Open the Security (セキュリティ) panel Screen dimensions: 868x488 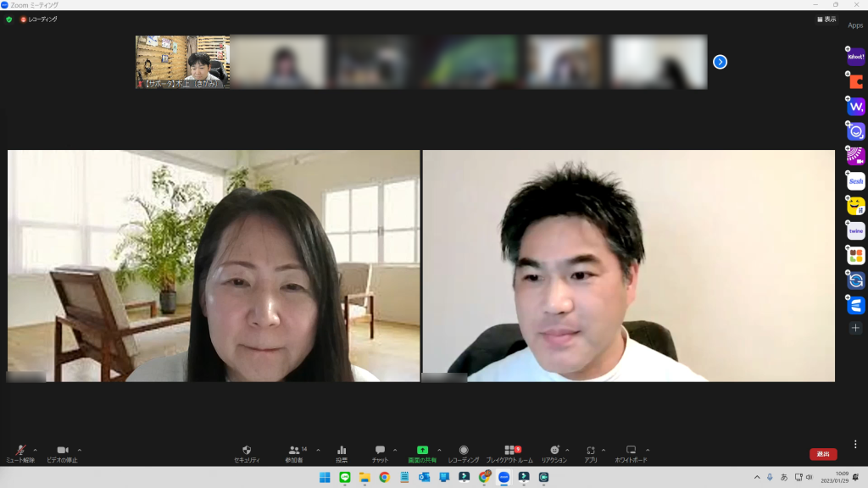(247, 453)
